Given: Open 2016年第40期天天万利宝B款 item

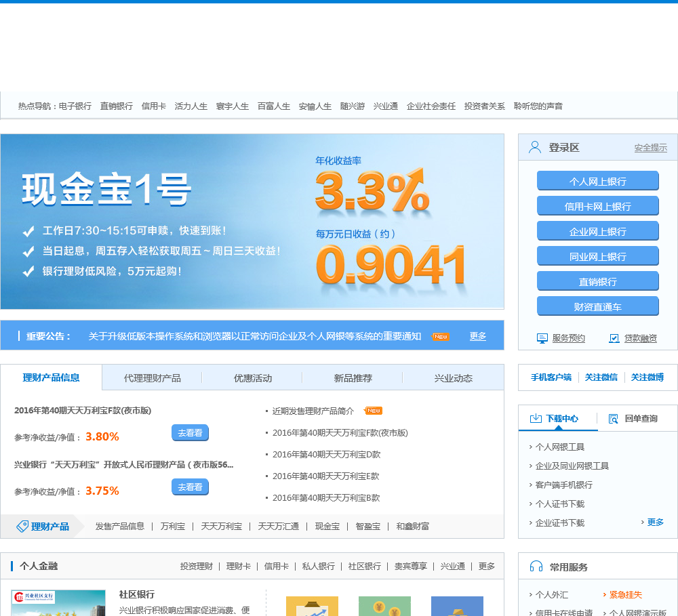Looking at the screenshot, I should (326, 497).
